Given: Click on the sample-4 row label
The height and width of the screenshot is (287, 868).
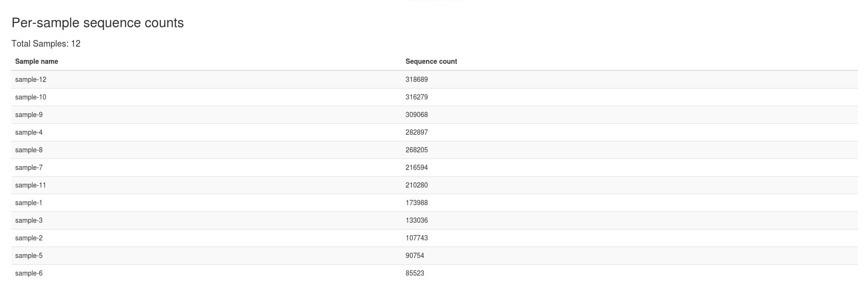Looking at the screenshot, I should pyautogui.click(x=29, y=132).
